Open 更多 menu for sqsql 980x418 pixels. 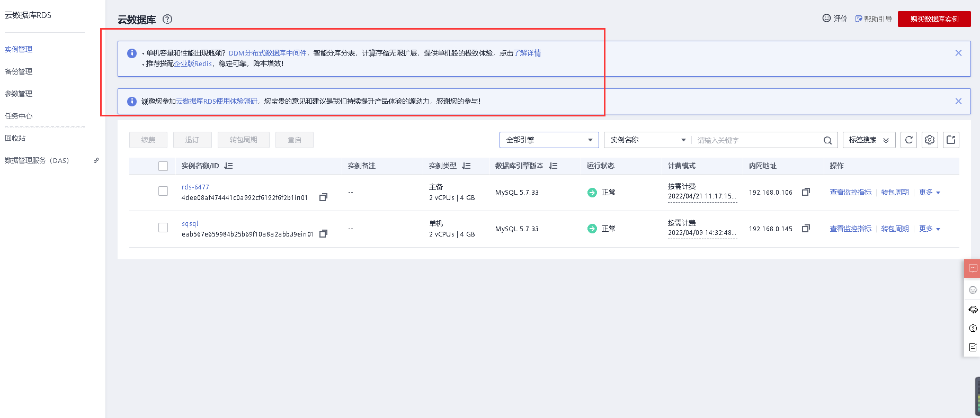coord(930,229)
